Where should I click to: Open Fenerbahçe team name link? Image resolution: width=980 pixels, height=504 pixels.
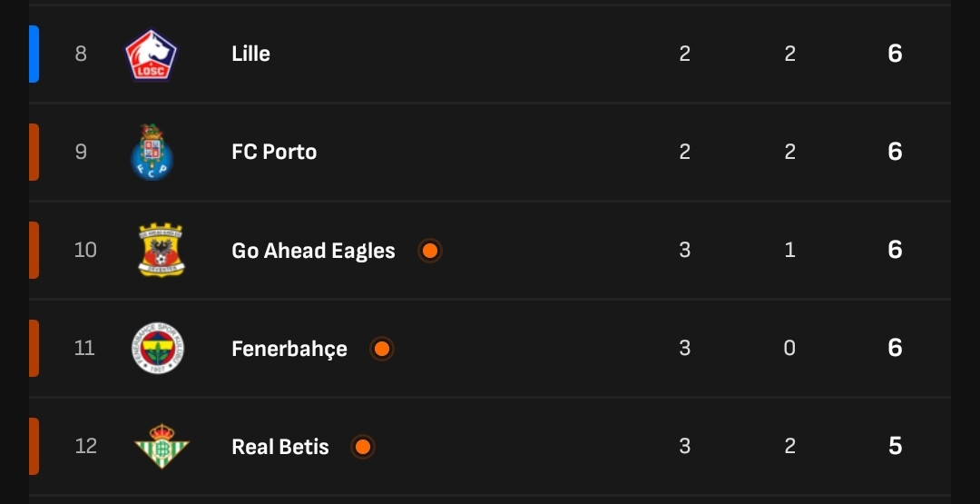coord(289,349)
